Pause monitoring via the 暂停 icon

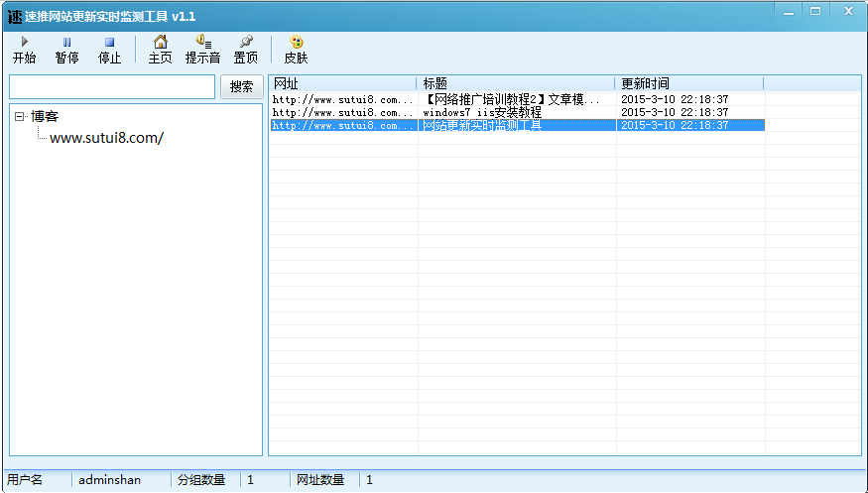click(66, 42)
